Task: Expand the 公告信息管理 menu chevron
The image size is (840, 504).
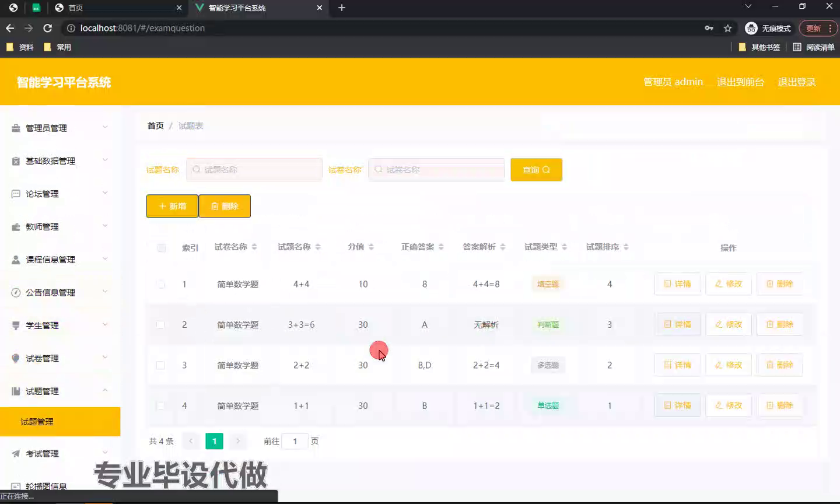Action: pos(105,291)
